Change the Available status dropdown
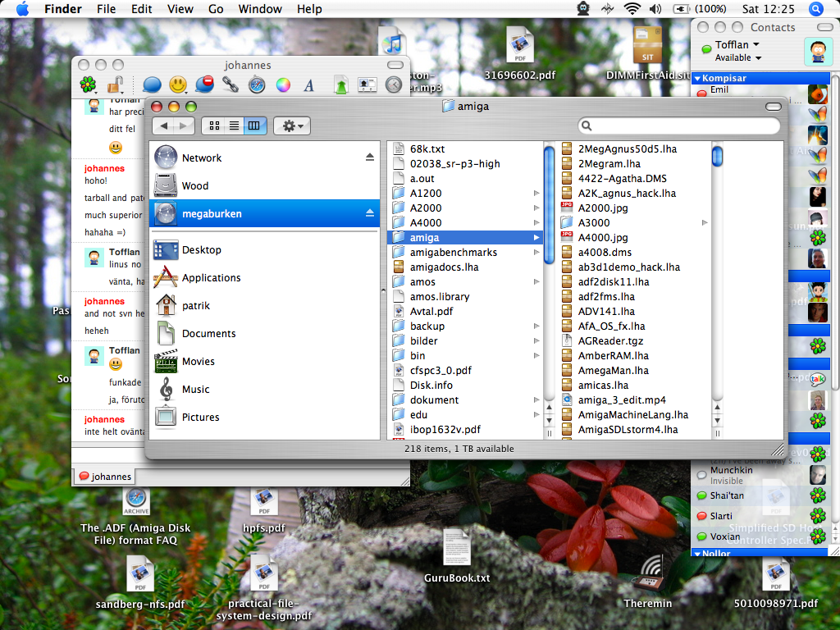Viewport: 840px width, 630px height. click(x=737, y=57)
